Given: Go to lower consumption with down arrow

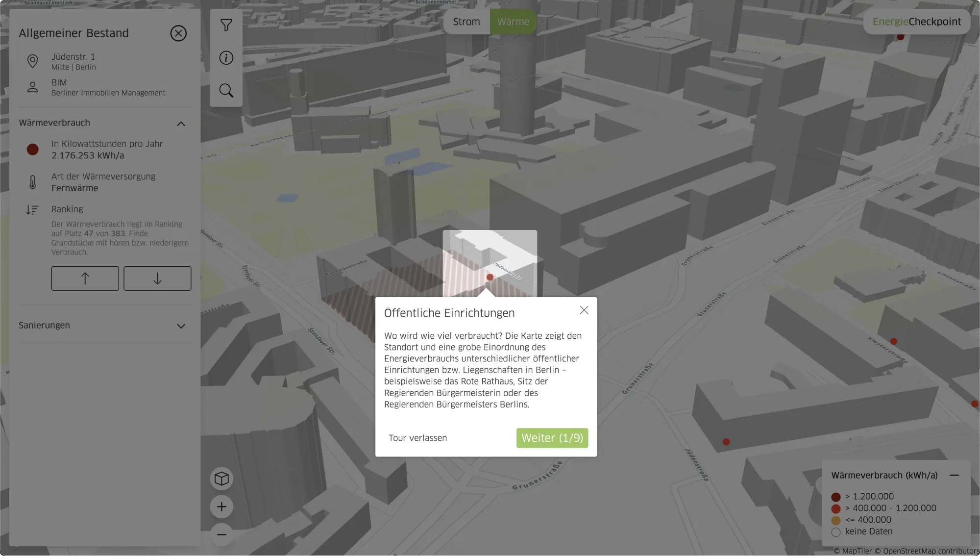Looking at the screenshot, I should click(x=157, y=278).
